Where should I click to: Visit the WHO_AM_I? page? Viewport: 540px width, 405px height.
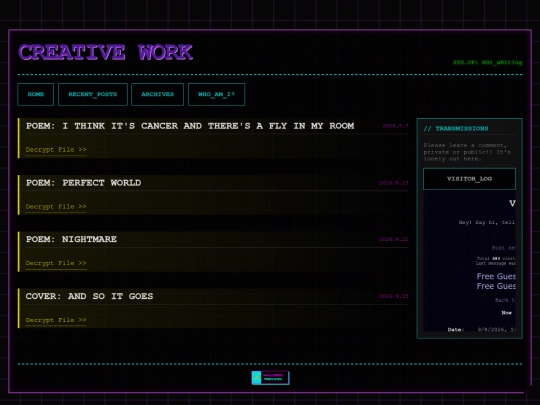click(216, 94)
